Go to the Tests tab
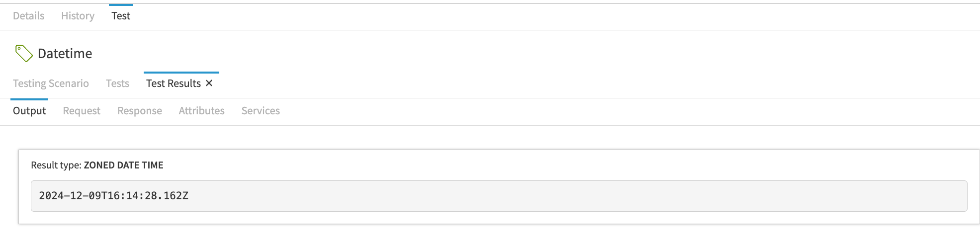 117,83
